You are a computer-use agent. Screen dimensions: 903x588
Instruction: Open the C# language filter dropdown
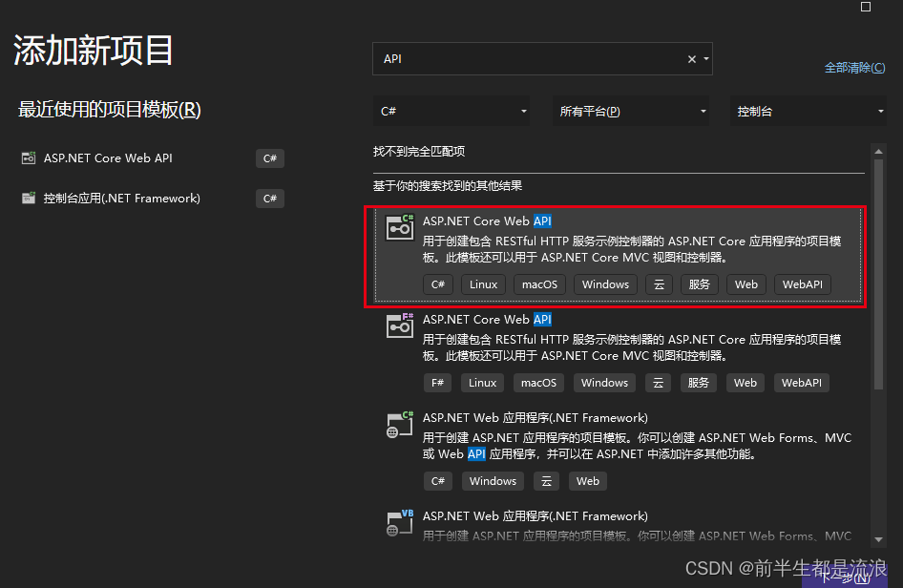[451, 111]
